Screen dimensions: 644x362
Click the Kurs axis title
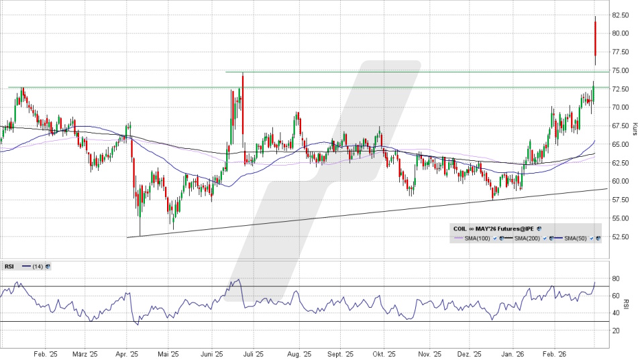[635, 129]
